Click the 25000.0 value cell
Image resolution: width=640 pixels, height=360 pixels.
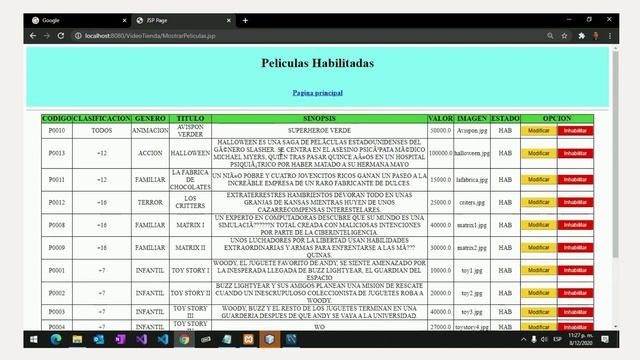[x=440, y=202]
